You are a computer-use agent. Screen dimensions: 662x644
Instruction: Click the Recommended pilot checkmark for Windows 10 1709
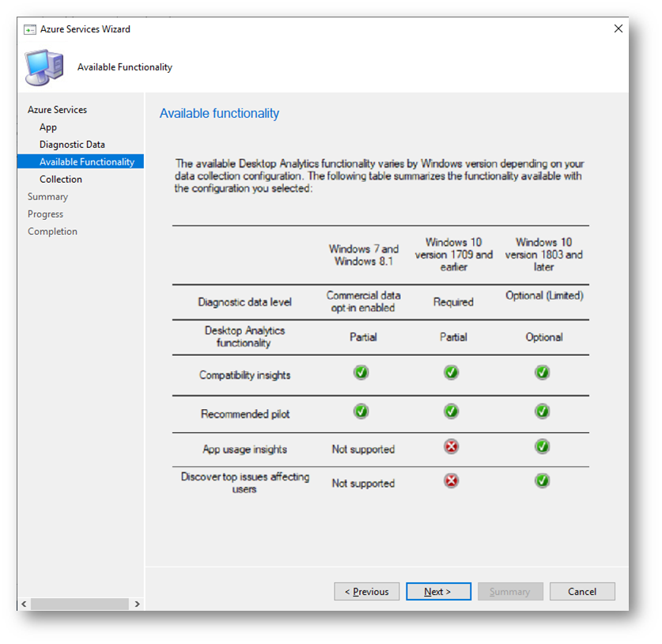tap(452, 411)
